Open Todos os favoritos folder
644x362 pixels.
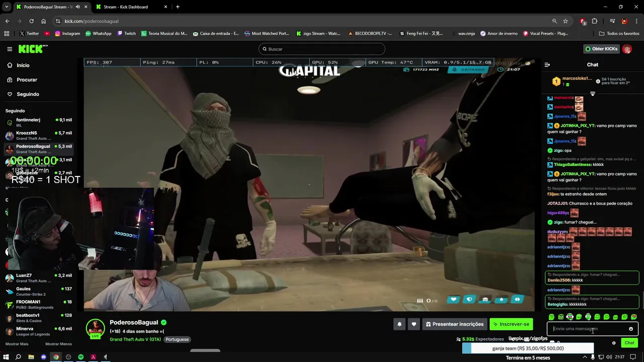[x=619, y=34]
